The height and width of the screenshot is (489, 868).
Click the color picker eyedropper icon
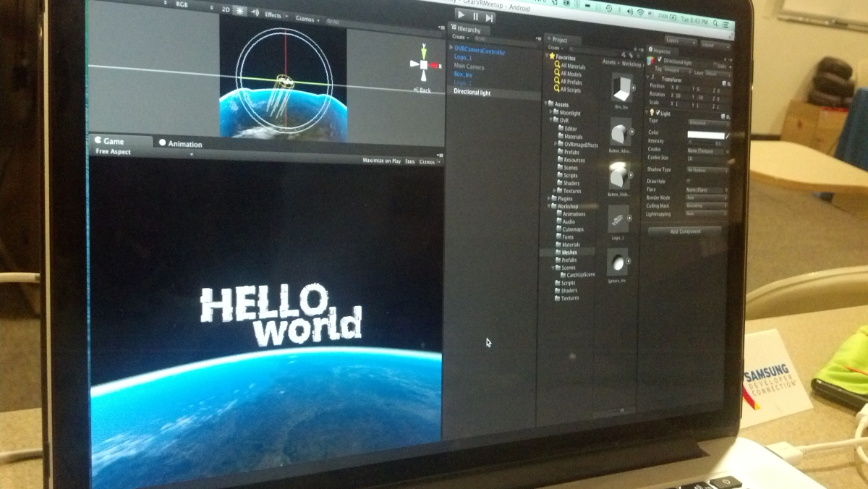(x=728, y=135)
